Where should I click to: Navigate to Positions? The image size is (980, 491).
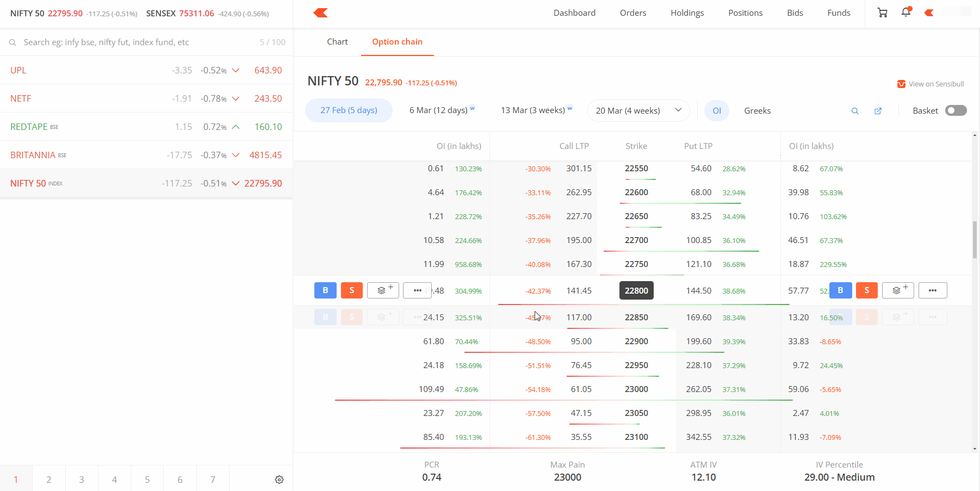[746, 13]
